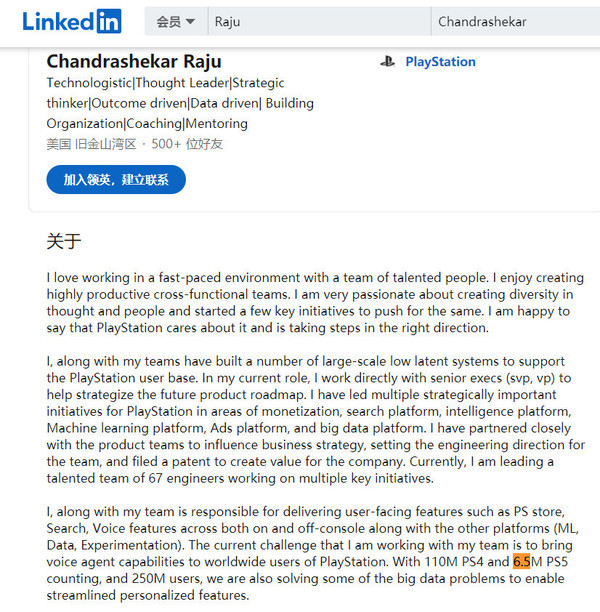Click the LinkedIn logo
This screenshot has width=600, height=612.
point(72,21)
